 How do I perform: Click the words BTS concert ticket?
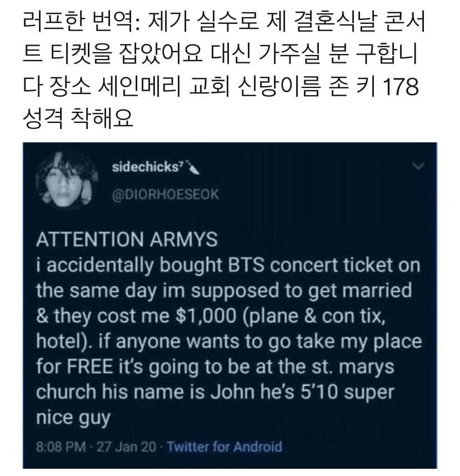pyautogui.click(x=289, y=265)
